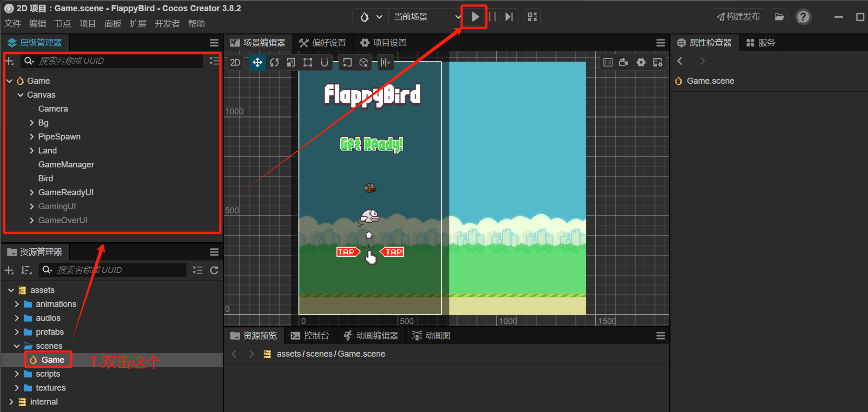Toggle the local/global coordinate cube icon
Image resolution: width=868 pixels, height=412 pixels.
pyautogui.click(x=364, y=62)
